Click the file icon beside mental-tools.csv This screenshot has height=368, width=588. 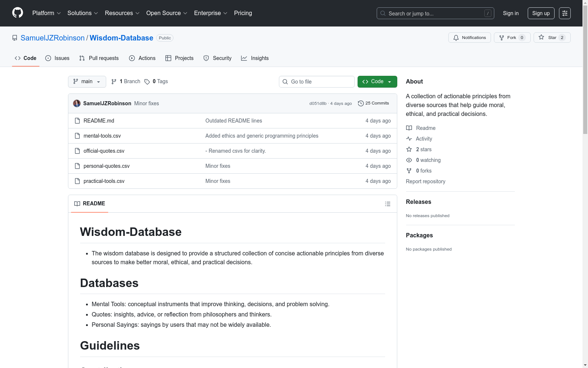coord(77,136)
